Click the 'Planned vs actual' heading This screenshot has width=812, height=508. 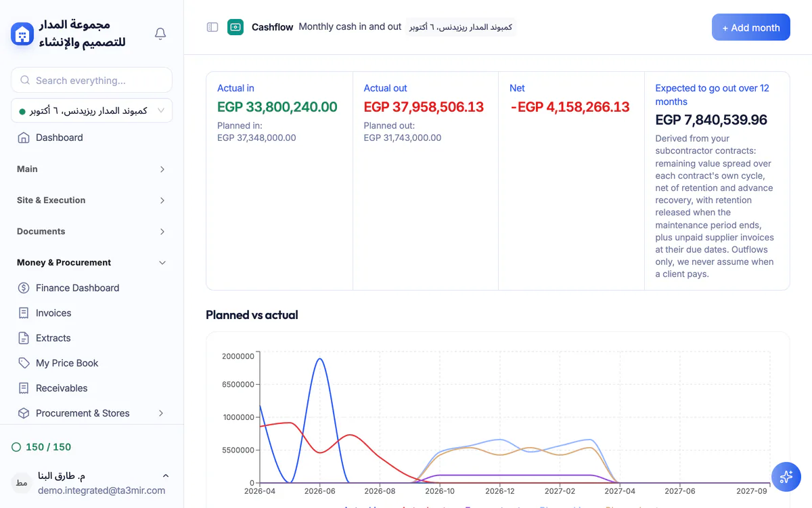click(252, 315)
